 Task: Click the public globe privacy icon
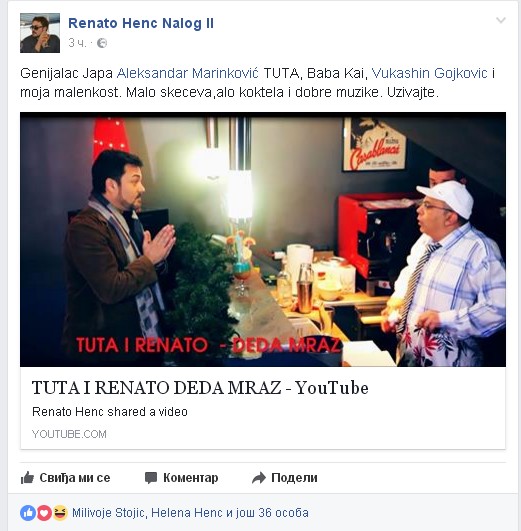pos(102,43)
